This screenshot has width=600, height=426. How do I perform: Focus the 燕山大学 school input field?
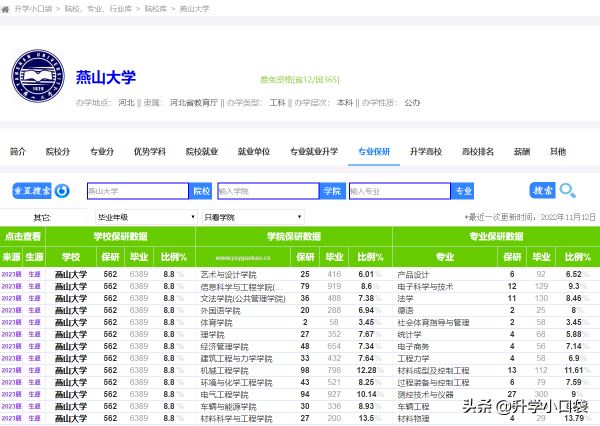[138, 191]
